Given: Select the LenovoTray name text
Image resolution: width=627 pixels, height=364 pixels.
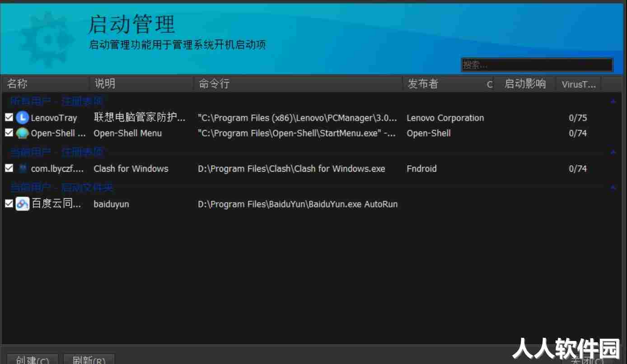Looking at the screenshot, I should 54,118.
